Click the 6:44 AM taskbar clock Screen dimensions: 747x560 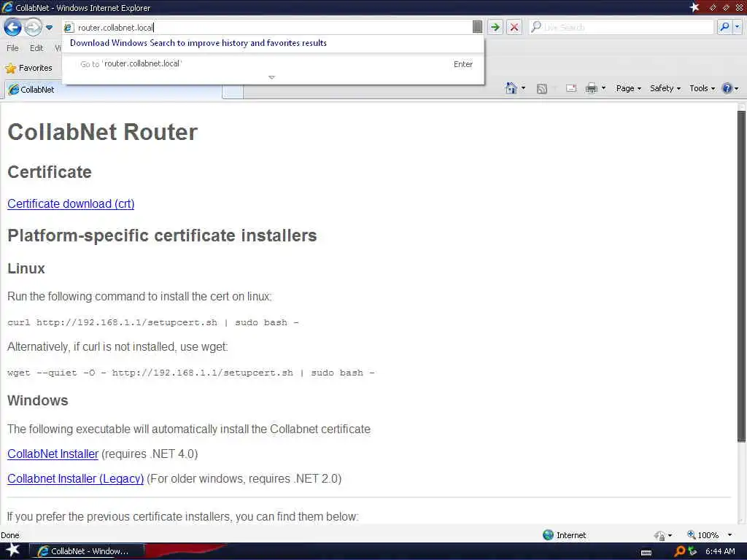(x=720, y=551)
